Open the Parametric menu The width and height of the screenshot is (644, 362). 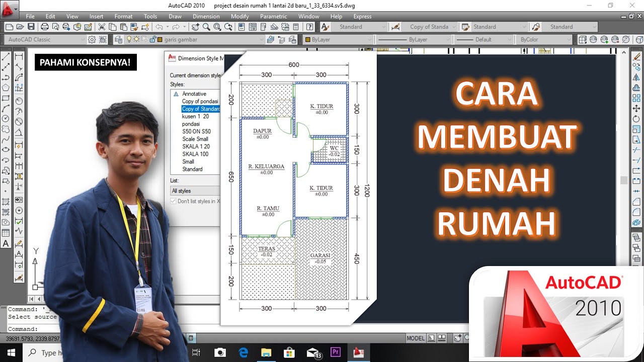pos(273,16)
